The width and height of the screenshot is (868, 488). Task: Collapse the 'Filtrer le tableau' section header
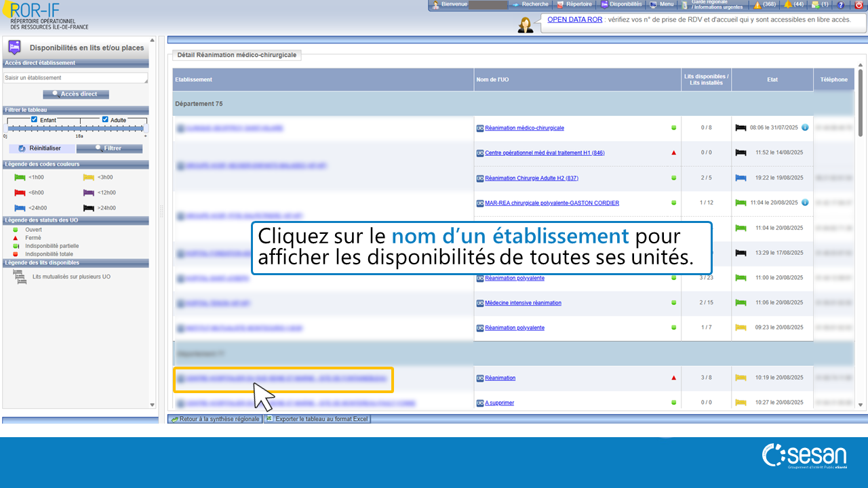pyautogui.click(x=75, y=110)
